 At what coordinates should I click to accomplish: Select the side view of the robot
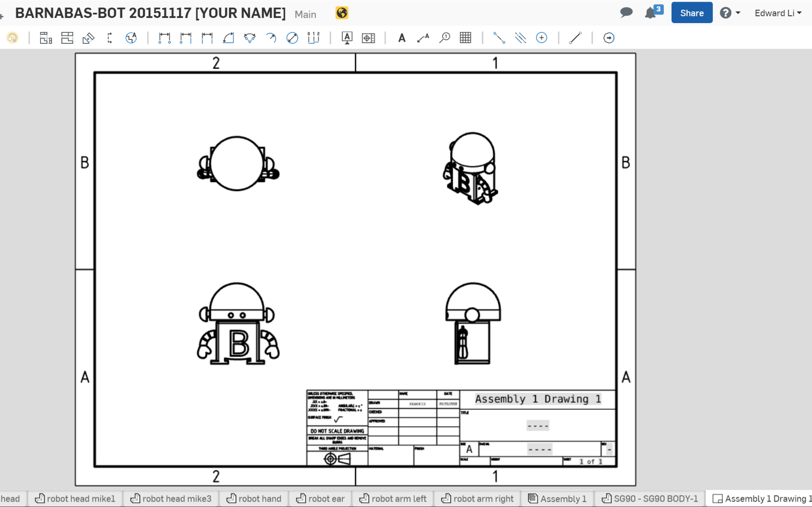473,323
